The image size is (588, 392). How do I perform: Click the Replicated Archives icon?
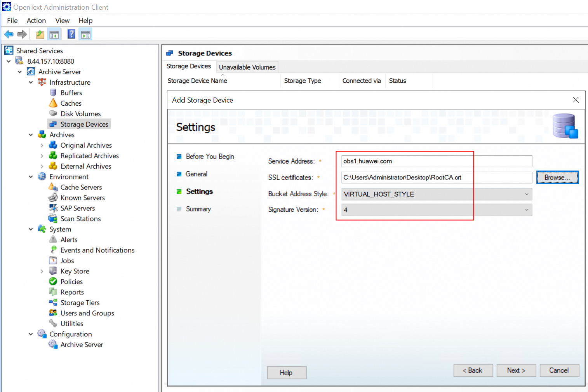pos(53,155)
